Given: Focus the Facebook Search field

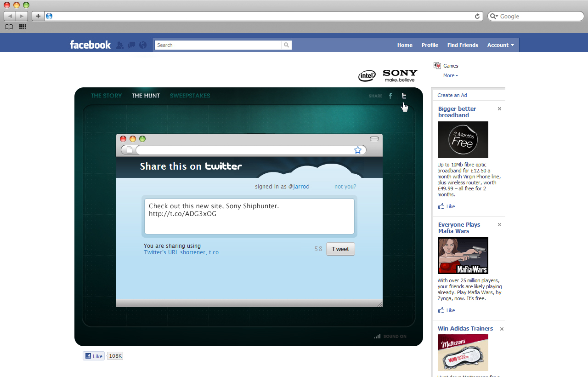Looking at the screenshot, I should click(x=218, y=45).
